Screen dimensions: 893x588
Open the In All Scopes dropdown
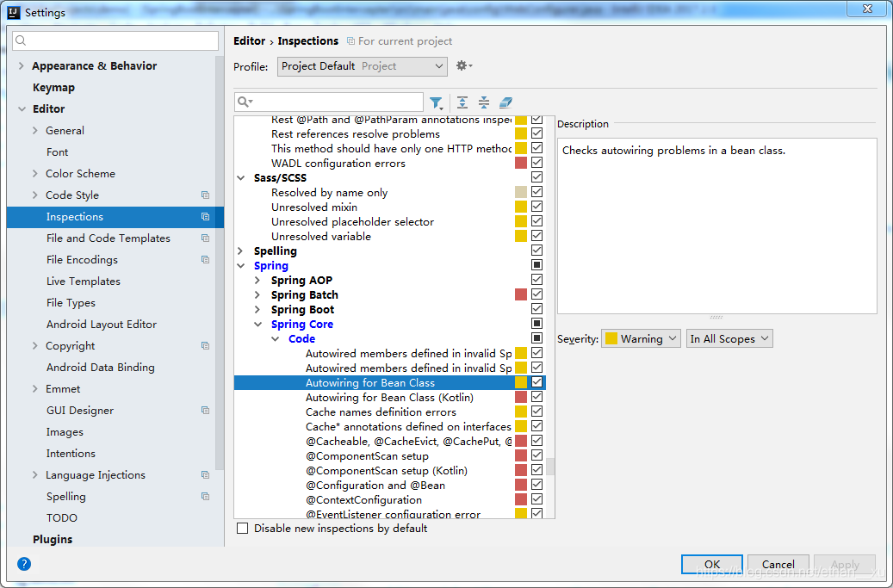[x=729, y=338]
